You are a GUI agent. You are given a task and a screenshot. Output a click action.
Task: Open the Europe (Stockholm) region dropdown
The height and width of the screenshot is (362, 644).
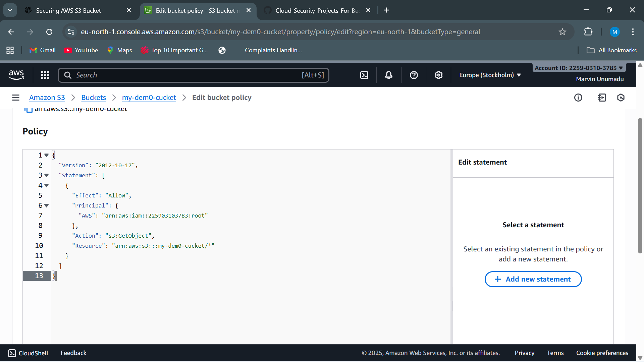(x=490, y=75)
